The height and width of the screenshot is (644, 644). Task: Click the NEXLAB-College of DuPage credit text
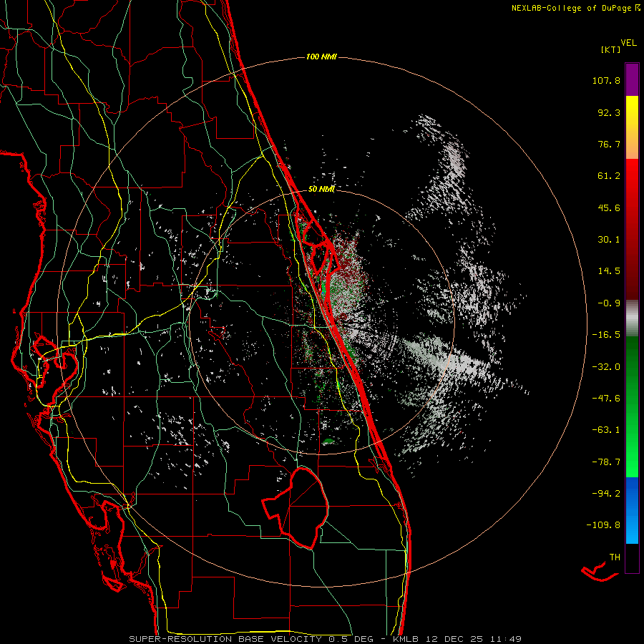[x=575, y=8]
